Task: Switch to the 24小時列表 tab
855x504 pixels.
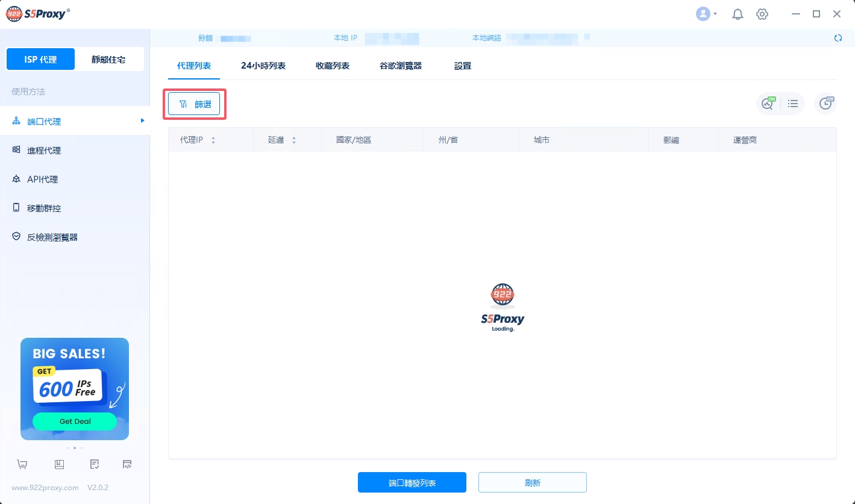Action: coord(263,66)
